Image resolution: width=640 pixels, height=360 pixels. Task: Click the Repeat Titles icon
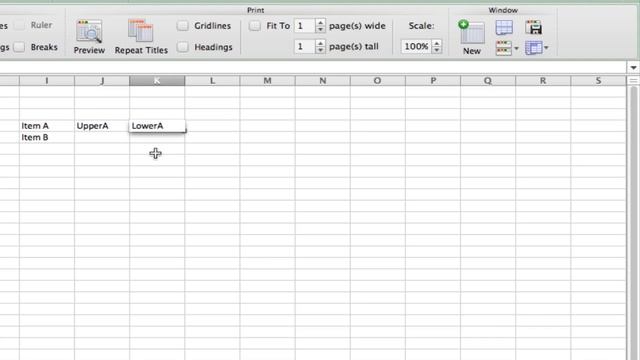140,31
